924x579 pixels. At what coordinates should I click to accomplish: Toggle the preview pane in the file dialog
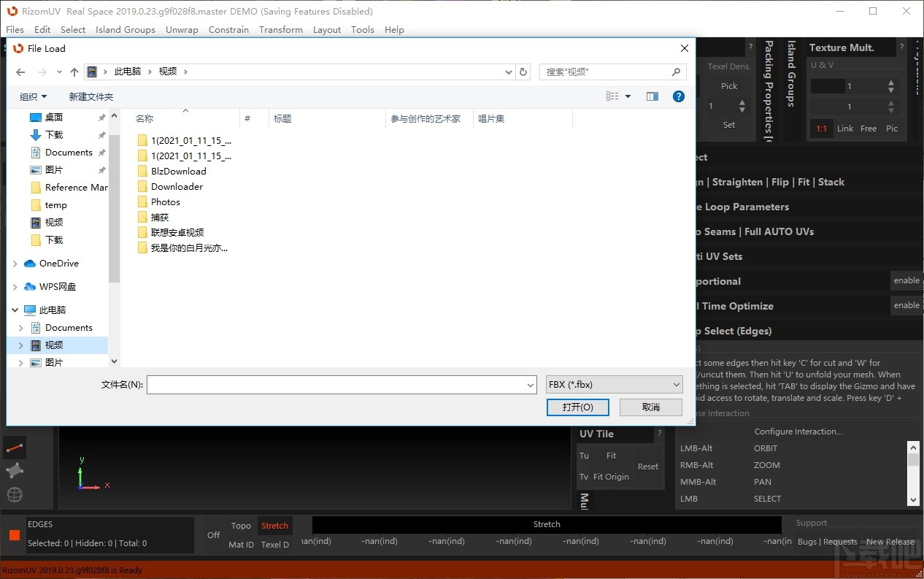(x=652, y=96)
